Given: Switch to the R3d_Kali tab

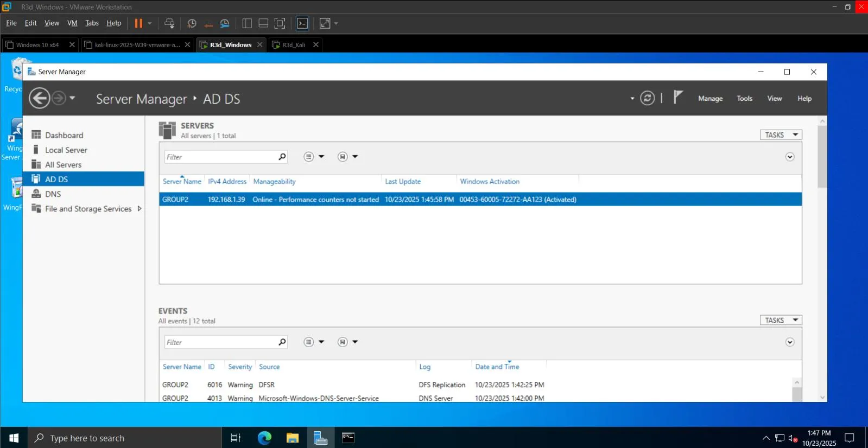Looking at the screenshot, I should 294,45.
